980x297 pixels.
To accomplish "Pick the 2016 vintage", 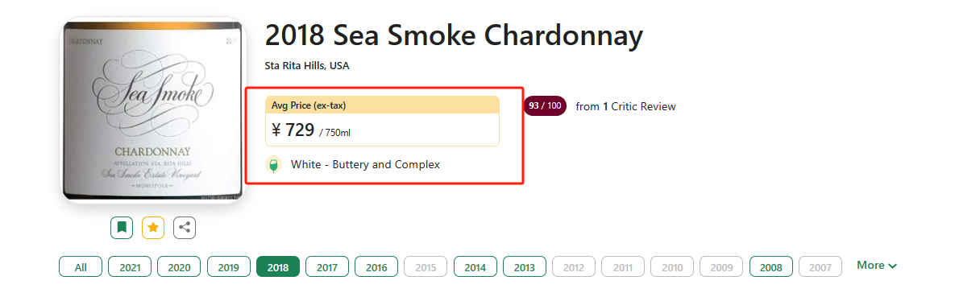I will (x=376, y=267).
